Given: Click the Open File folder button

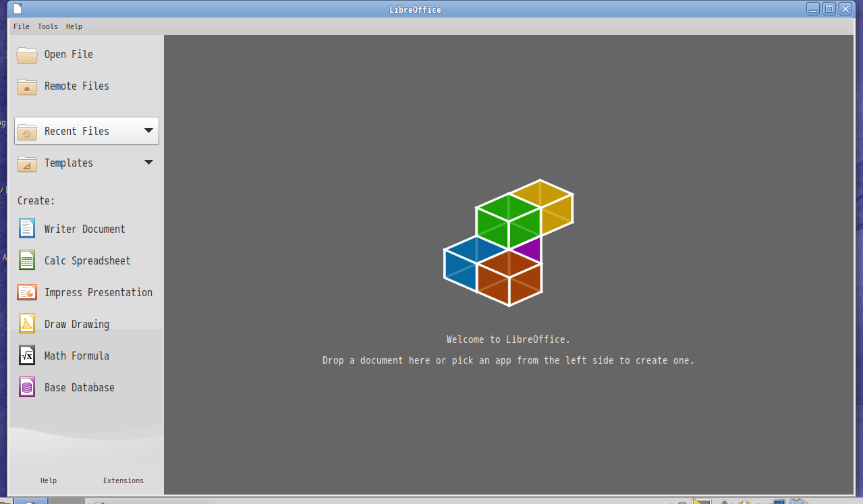Looking at the screenshot, I should pos(86,55).
